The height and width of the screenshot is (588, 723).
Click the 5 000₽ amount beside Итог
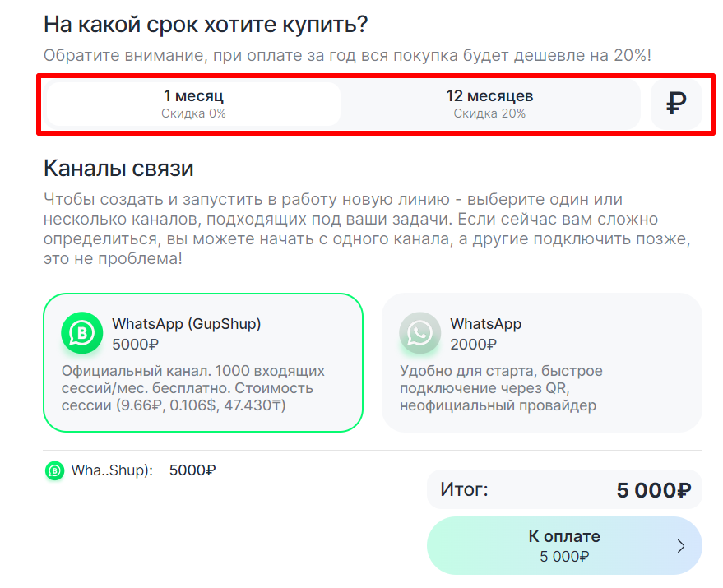click(654, 491)
